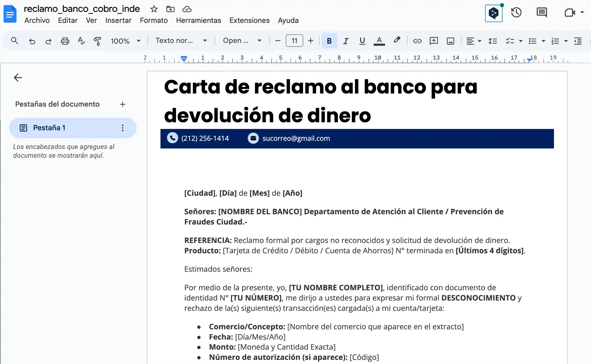Click the spelling and grammar check icon
The height and width of the screenshot is (364, 591).
[81, 41]
